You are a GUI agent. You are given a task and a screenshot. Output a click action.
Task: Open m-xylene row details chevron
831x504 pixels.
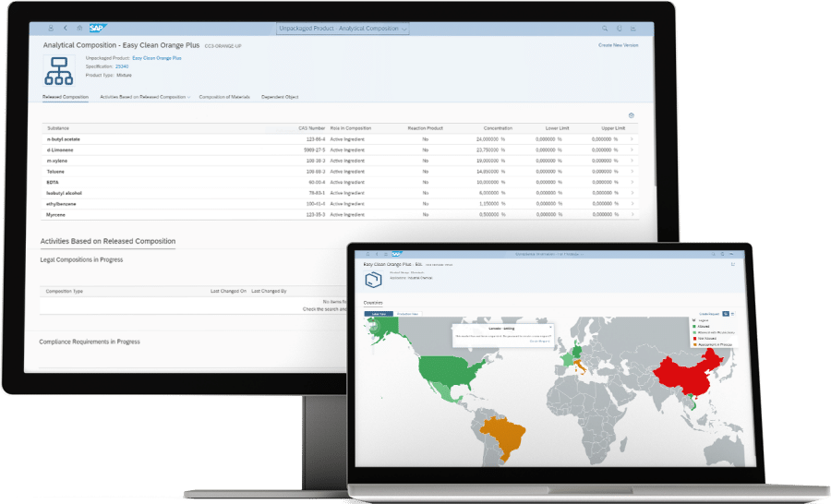[x=632, y=161]
